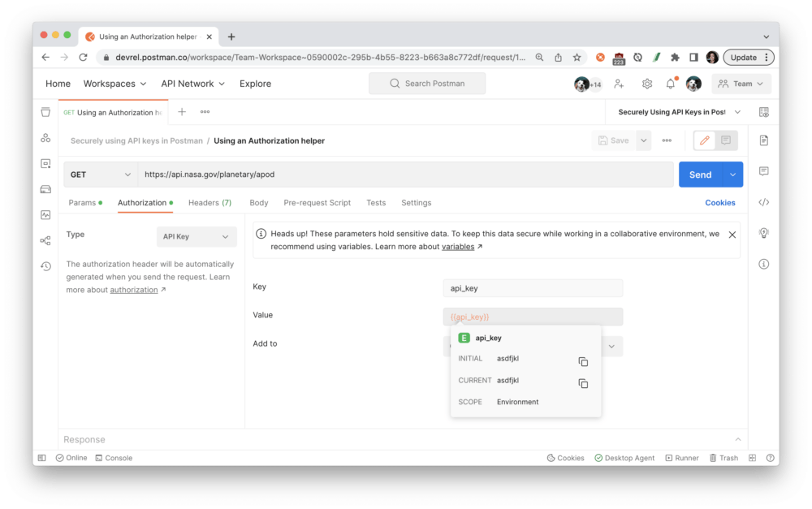The width and height of the screenshot is (812, 509).
Task: Open the Add to dropdown chevron
Action: pos(611,347)
